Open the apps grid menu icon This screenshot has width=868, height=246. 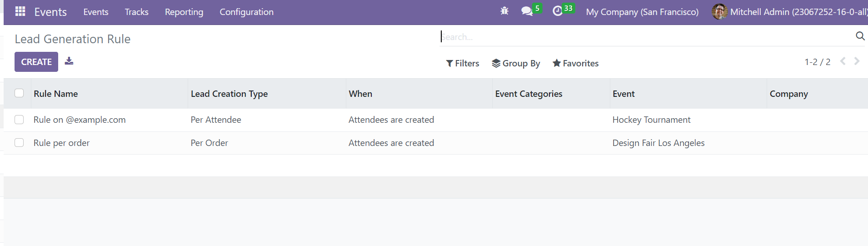point(20,11)
